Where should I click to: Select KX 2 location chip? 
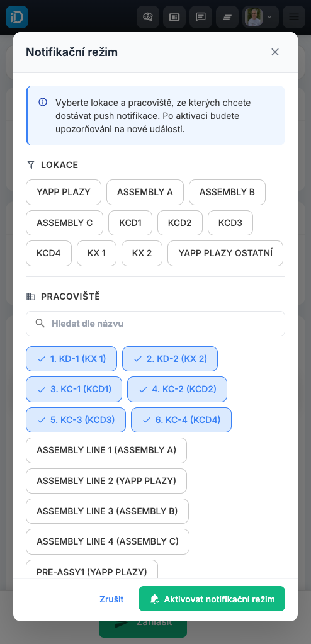click(x=142, y=253)
